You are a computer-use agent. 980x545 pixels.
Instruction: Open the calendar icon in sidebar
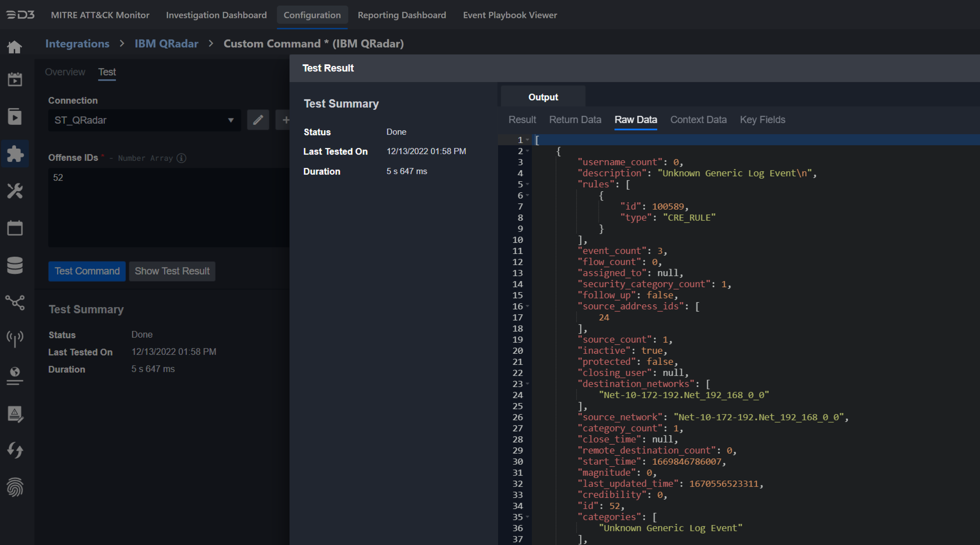[x=15, y=228]
